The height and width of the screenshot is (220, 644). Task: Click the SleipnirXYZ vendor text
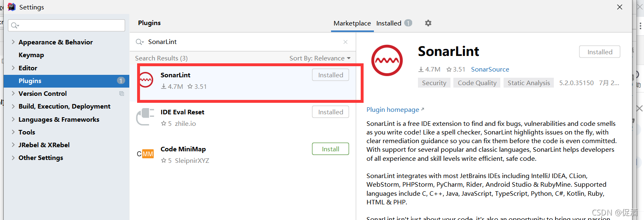pos(192,160)
